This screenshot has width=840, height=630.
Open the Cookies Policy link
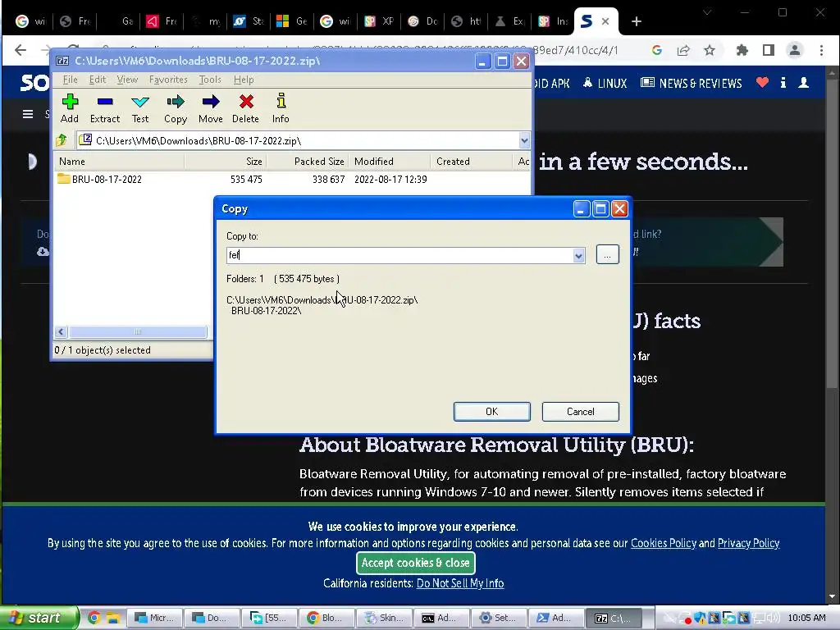click(x=663, y=543)
